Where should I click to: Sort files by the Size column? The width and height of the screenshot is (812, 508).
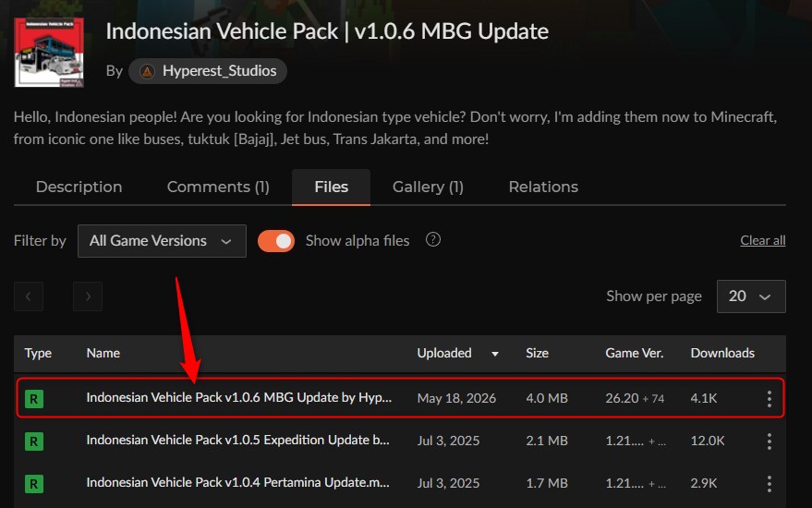(537, 353)
